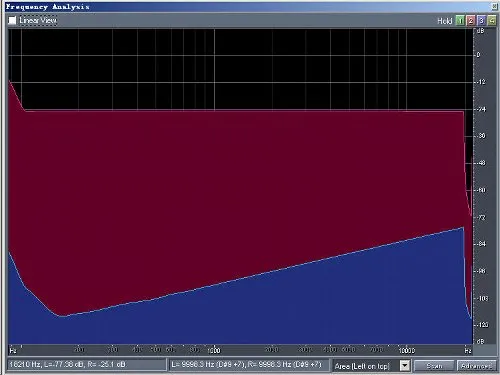Click the L/R peak frequency readout field
The width and height of the screenshot is (500, 375).
coord(248,365)
